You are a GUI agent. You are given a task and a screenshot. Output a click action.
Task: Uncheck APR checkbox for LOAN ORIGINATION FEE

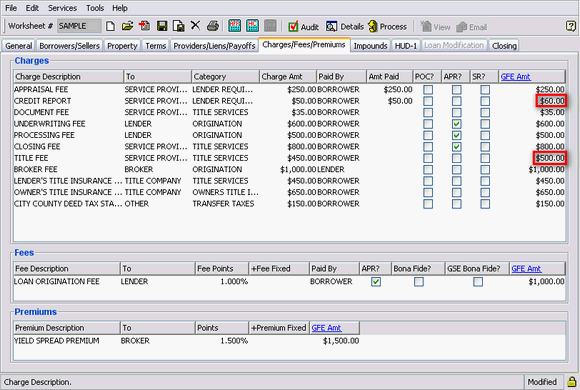pyautogui.click(x=376, y=282)
